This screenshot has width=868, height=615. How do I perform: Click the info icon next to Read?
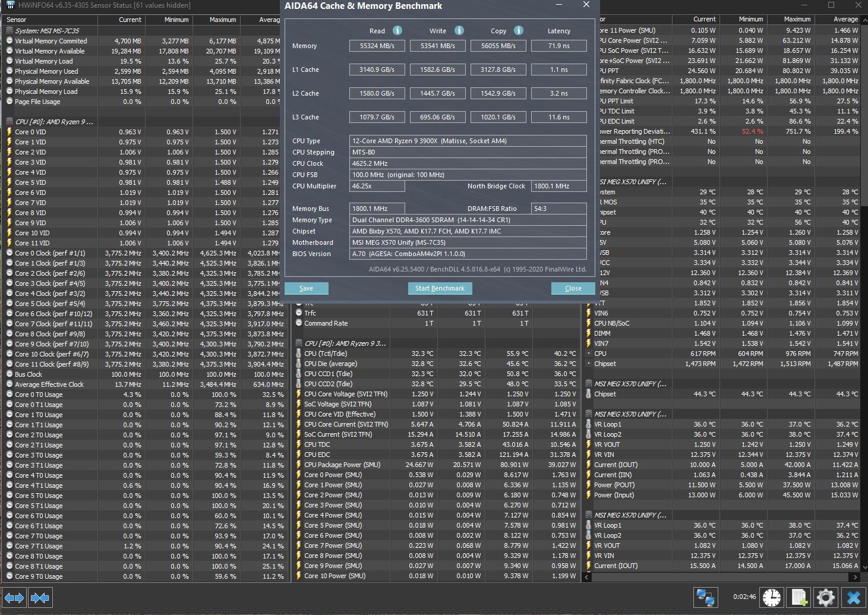[397, 30]
